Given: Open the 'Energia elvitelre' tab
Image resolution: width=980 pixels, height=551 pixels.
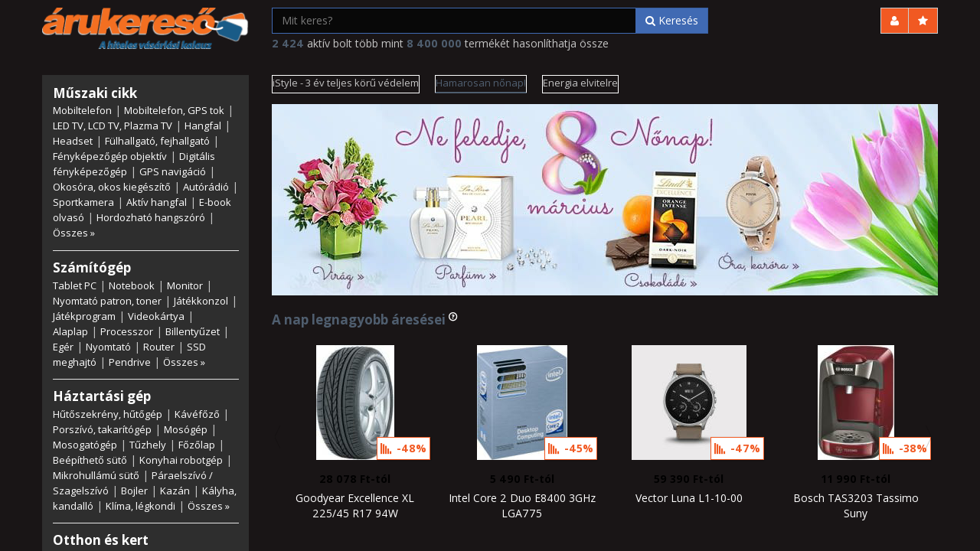Looking at the screenshot, I should click(x=580, y=84).
